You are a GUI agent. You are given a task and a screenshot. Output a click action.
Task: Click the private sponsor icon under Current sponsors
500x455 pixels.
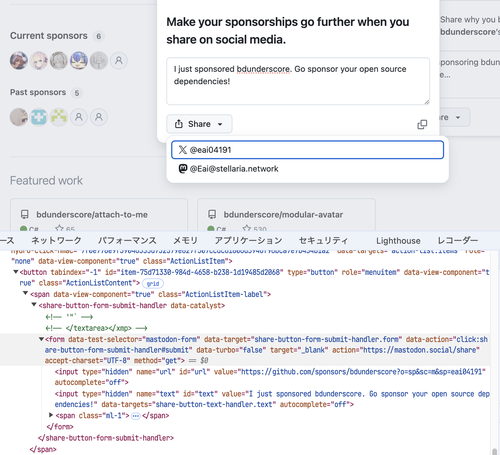click(119, 61)
